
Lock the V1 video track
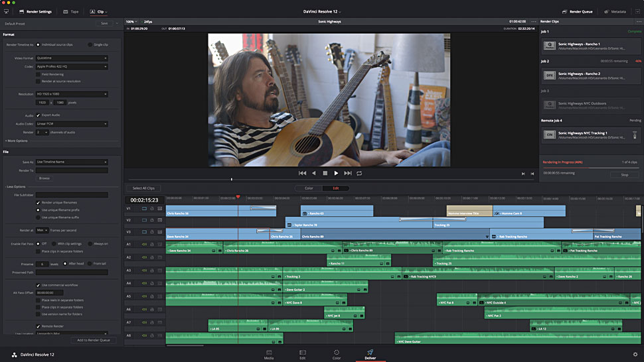click(x=151, y=209)
